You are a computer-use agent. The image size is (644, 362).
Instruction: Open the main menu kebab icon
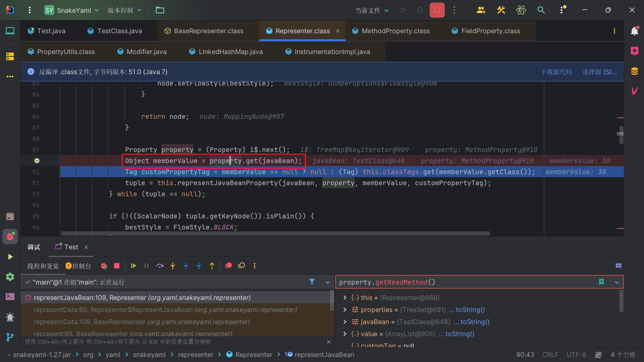click(x=30, y=10)
